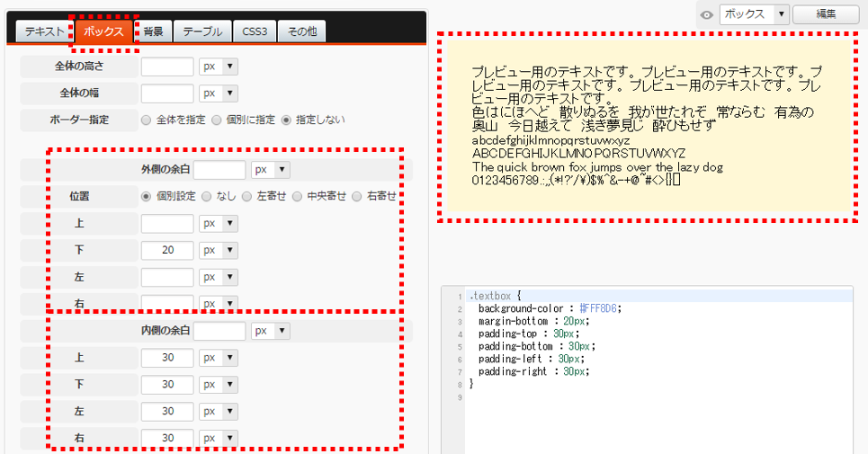Image resolution: width=868 pixels, height=454 pixels.
Task: Open the CSS3 tab
Action: click(255, 31)
